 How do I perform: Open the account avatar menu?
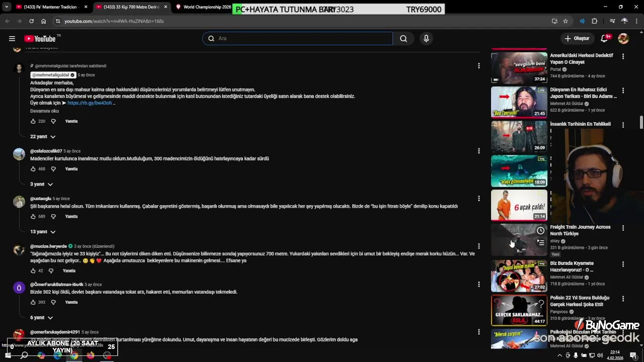[x=623, y=39]
